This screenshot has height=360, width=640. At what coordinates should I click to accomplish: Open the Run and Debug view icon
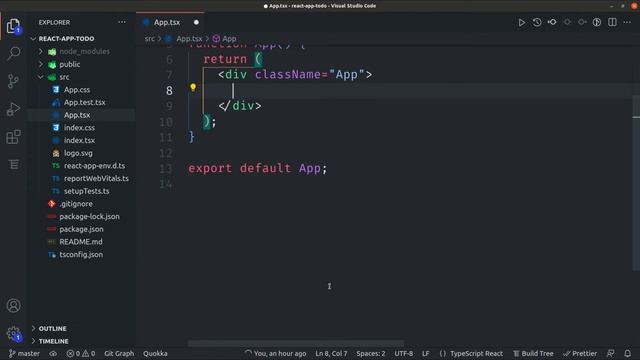[x=13, y=109]
